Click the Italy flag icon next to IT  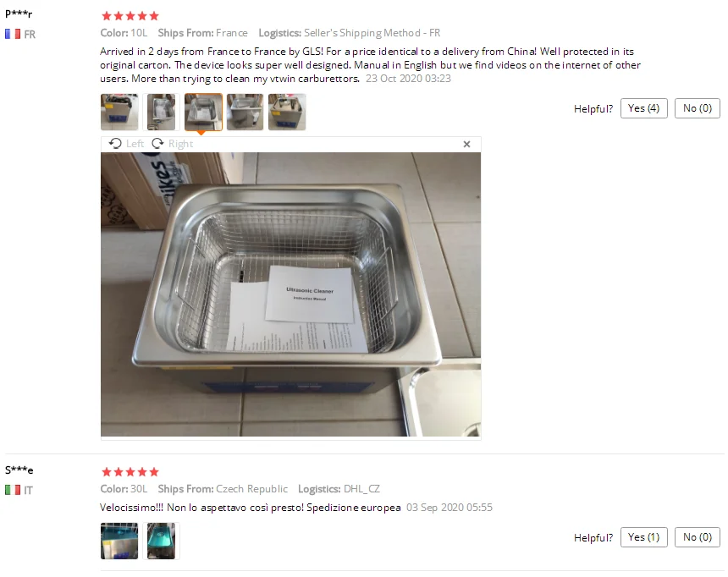(x=13, y=490)
